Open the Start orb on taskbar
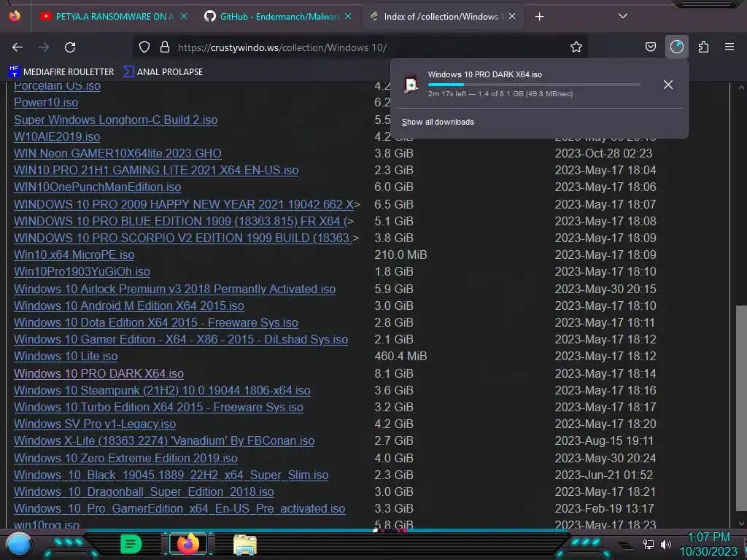The image size is (747, 560). tap(19, 544)
